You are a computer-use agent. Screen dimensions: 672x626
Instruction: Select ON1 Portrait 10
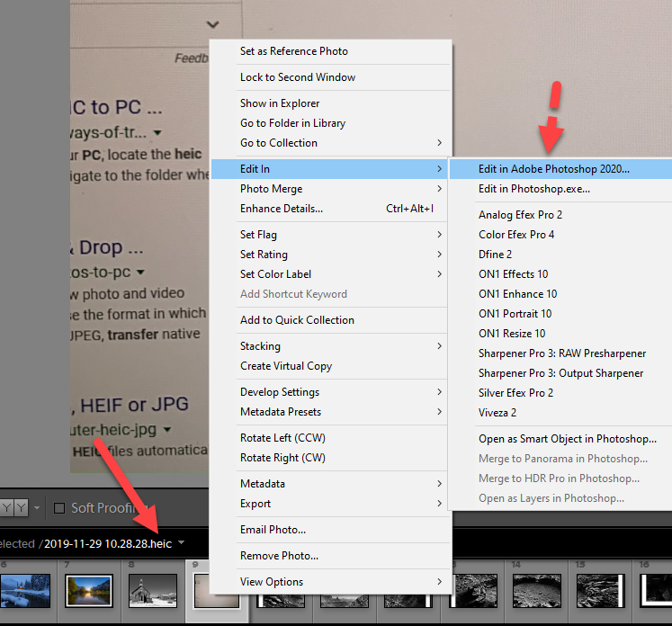pyautogui.click(x=560, y=313)
